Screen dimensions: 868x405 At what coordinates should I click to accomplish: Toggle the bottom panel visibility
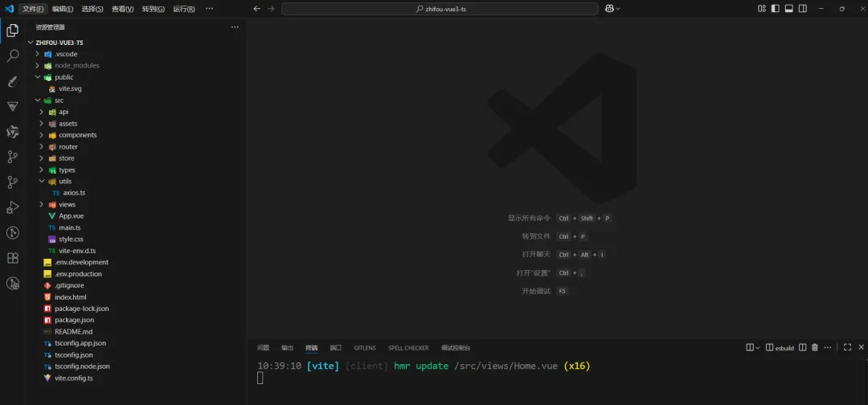click(x=789, y=9)
